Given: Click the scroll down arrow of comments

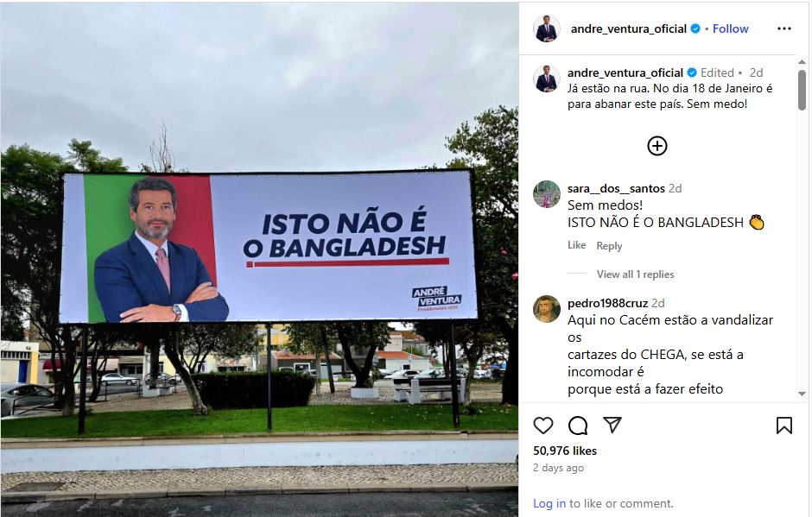Looking at the screenshot, I should coord(802,394).
